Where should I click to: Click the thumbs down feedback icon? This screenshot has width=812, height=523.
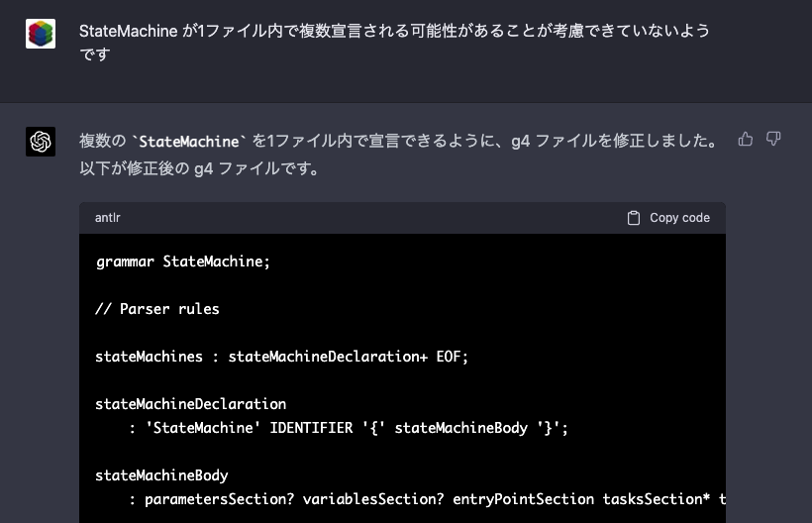(x=773, y=139)
